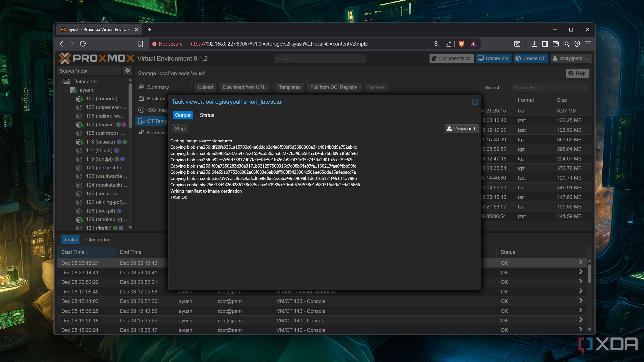Expand the Dec 08 23:15:27 task row arrow
The height and width of the screenshot is (362, 644).
(x=581, y=262)
